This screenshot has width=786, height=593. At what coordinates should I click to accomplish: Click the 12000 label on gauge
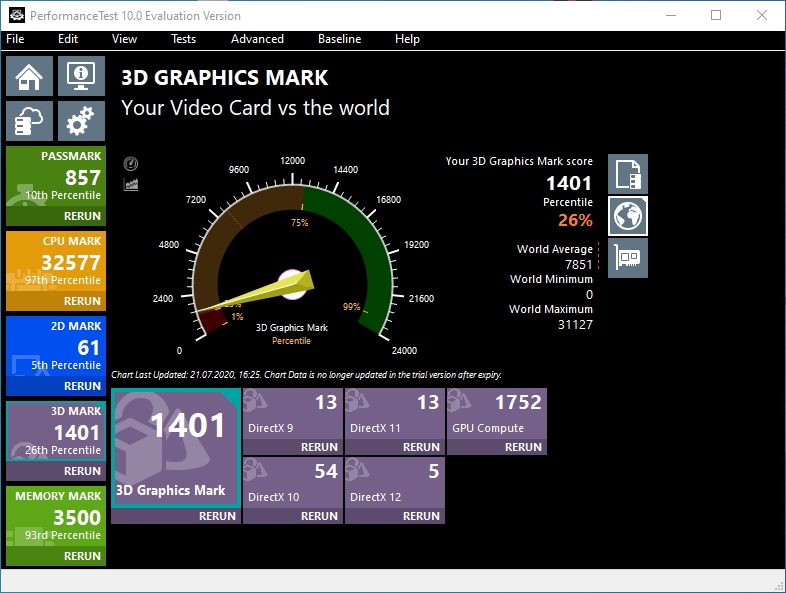[x=292, y=160]
